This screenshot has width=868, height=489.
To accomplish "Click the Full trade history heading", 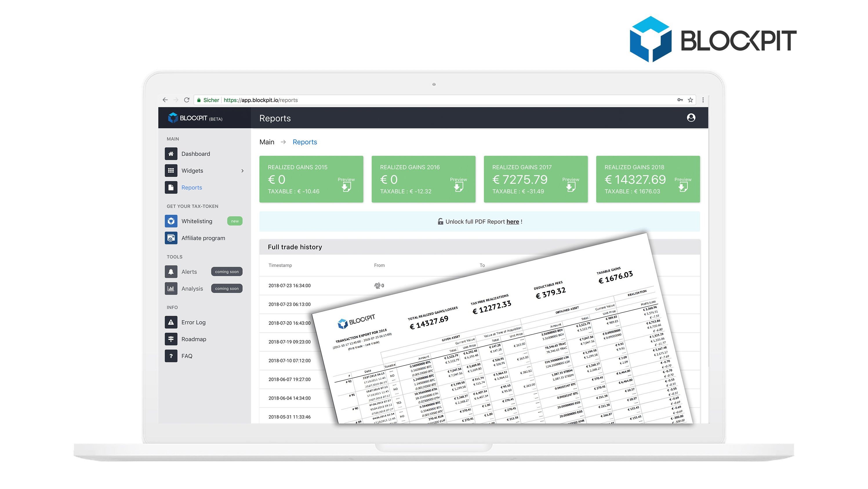I will coord(295,247).
